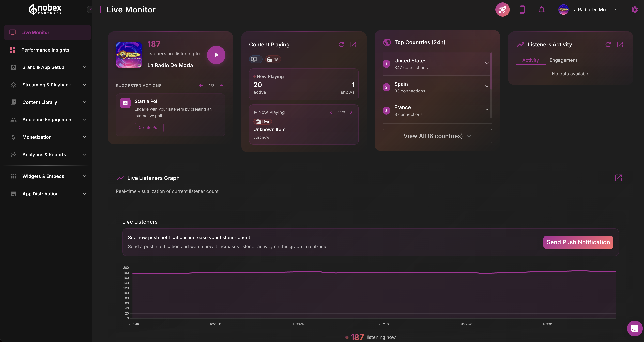The width and height of the screenshot is (644, 342).
Task: Expand United States country row
Action: coord(487,63)
